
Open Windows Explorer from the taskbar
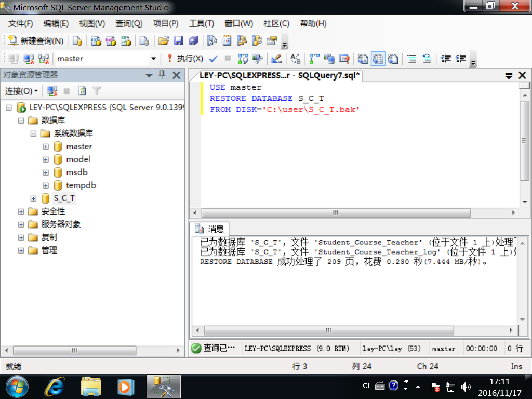91,387
